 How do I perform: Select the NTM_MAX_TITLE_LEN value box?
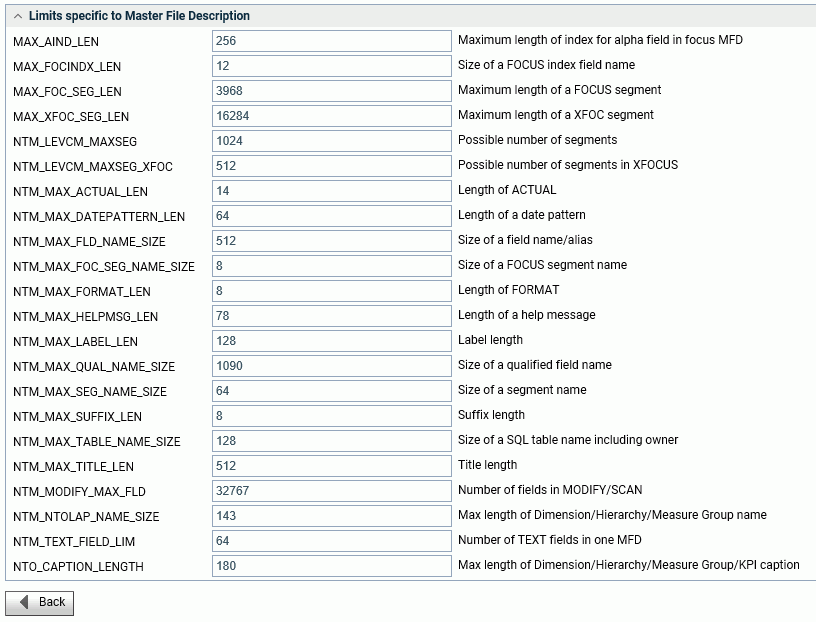(x=332, y=466)
